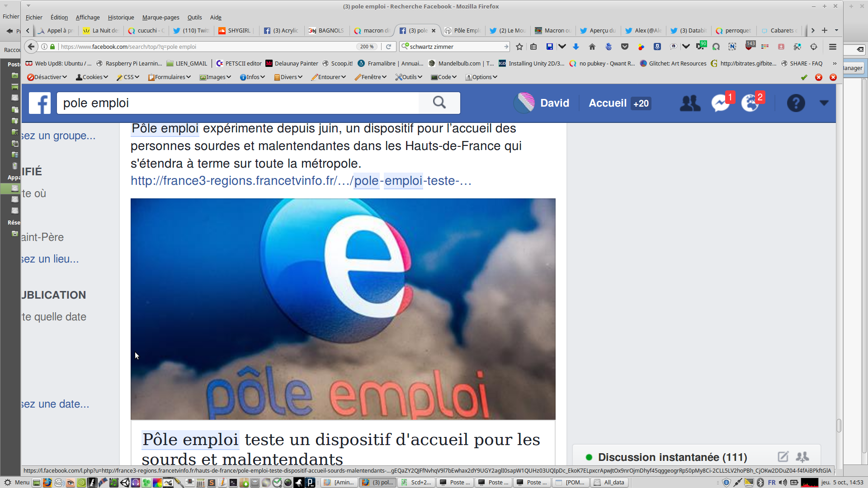Viewport: 868px width, 488px height.
Task: Click the Facebook help question mark icon
Action: (796, 103)
